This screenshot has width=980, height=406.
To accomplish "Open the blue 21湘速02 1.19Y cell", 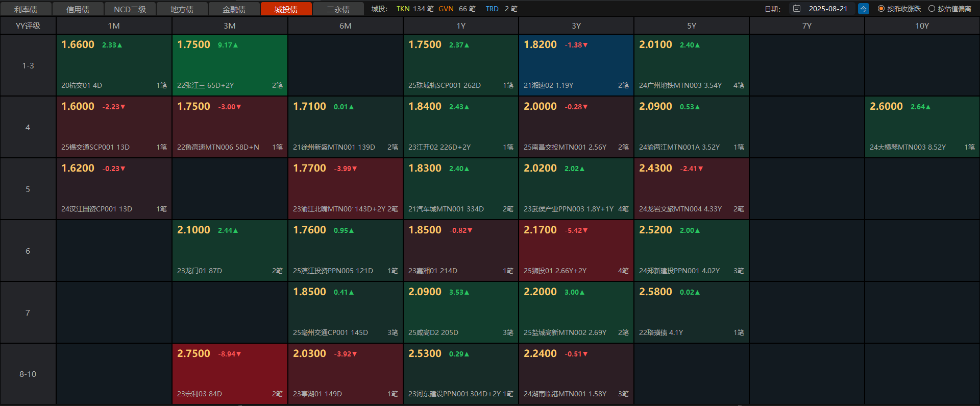I will pos(576,65).
